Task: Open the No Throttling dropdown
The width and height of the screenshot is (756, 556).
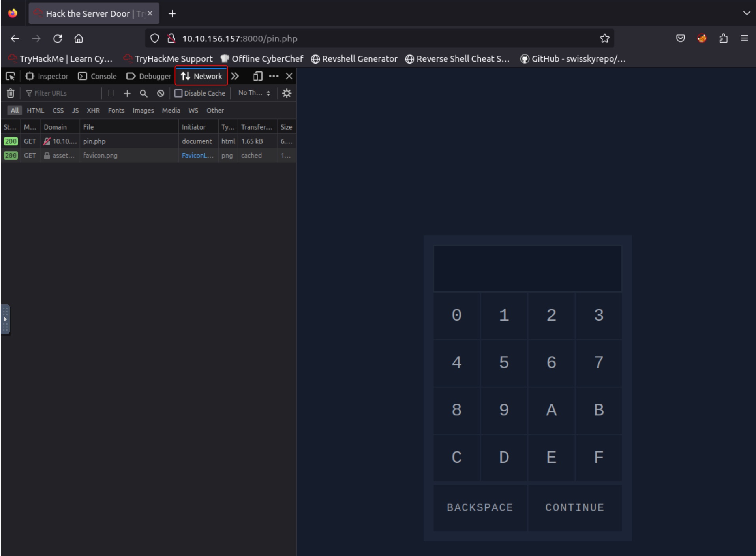Action: 254,93
